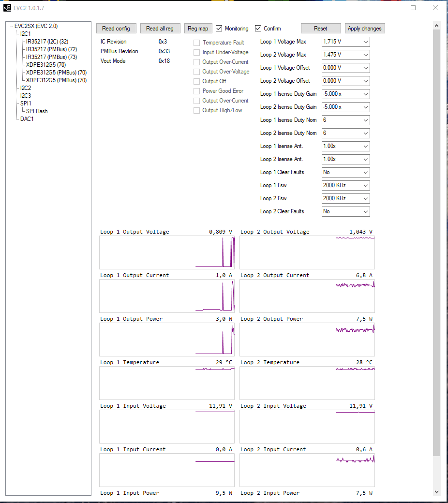Open the Reg map
This screenshot has height=503, width=448.
click(x=198, y=29)
